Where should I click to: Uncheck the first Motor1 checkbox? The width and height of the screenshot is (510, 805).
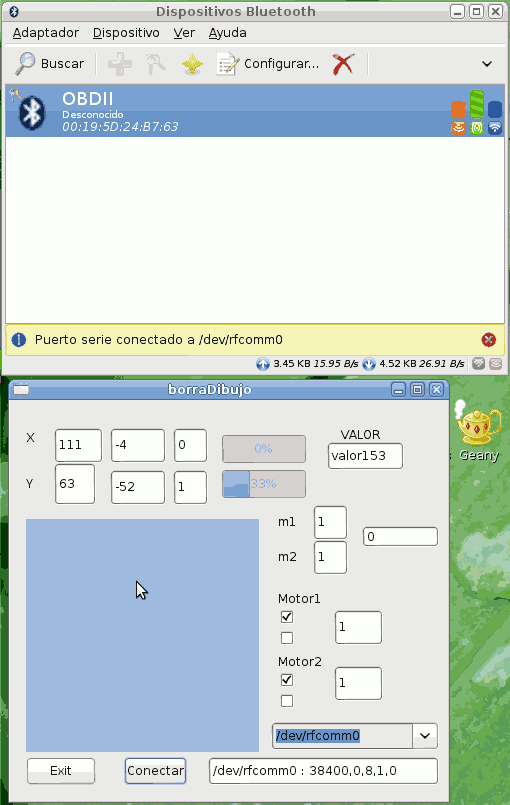tap(287, 617)
